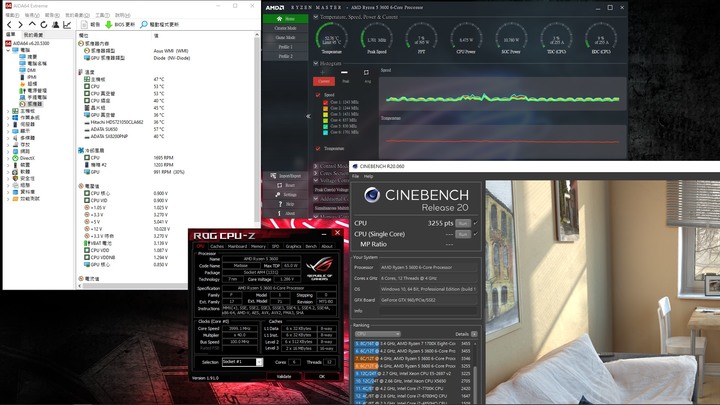Run the Cinebench CPU test
Screen dimensions: 720x405
[463, 223]
